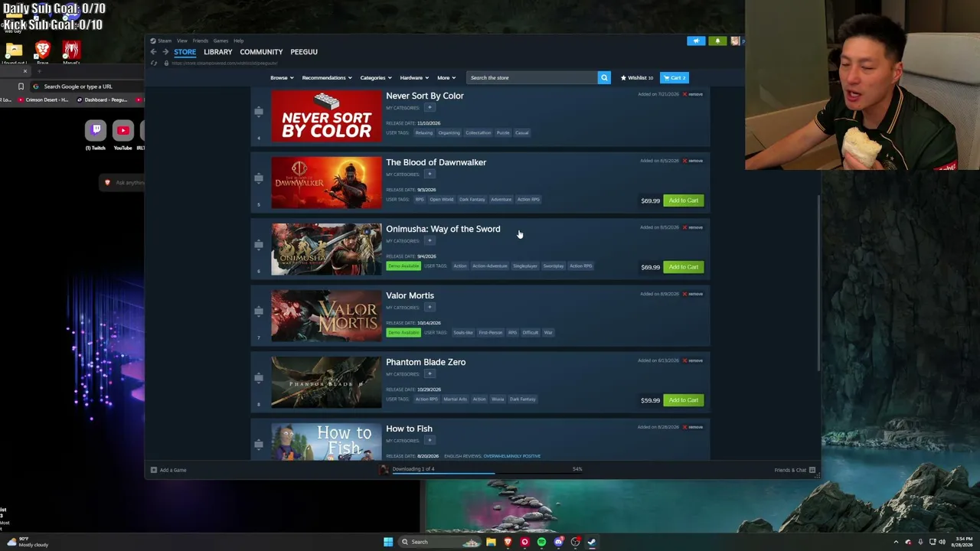The height and width of the screenshot is (551, 980).
Task: Expand the Recommendations dropdown
Action: pyautogui.click(x=327, y=77)
